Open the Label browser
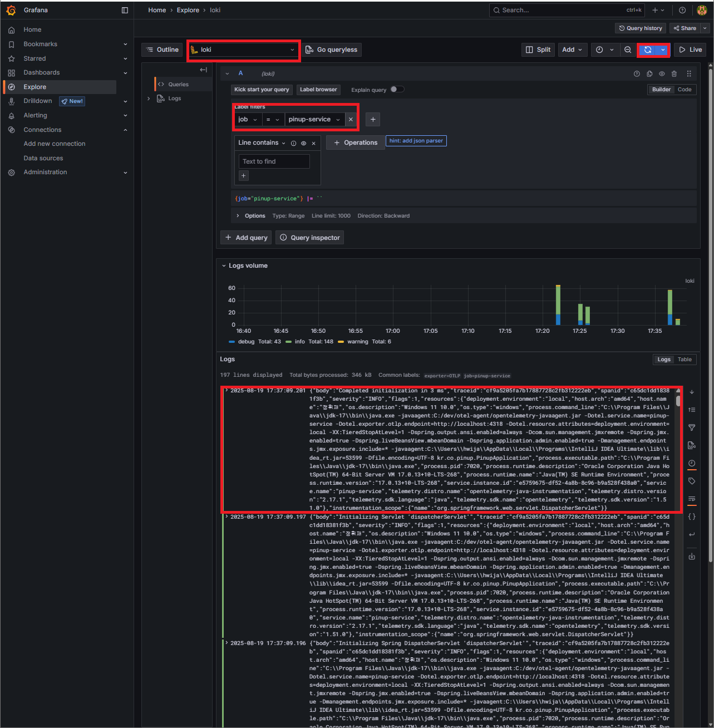This screenshot has width=714, height=728. point(318,89)
